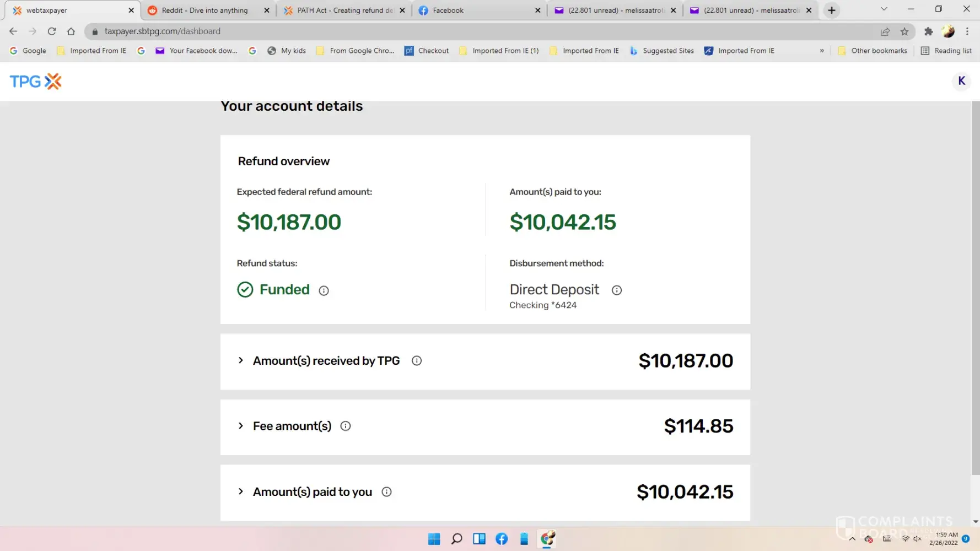Image resolution: width=980 pixels, height=551 pixels.
Task: Reload the page using refresh button
Action: pyautogui.click(x=52, y=31)
